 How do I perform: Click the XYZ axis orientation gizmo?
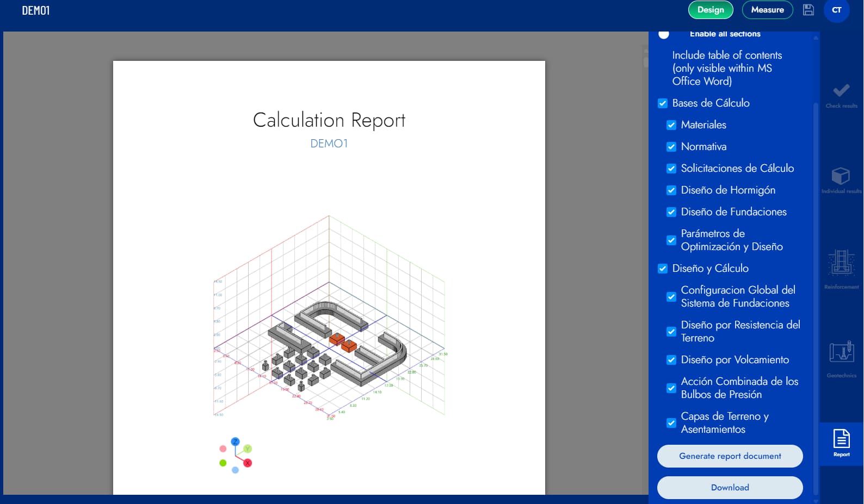pos(236,456)
